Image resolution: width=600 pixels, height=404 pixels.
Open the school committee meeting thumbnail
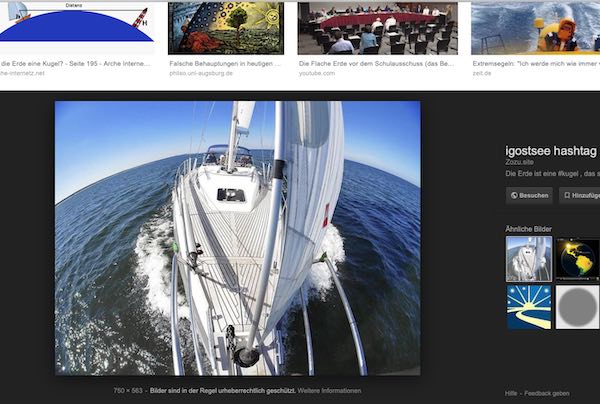pyautogui.click(x=377, y=28)
